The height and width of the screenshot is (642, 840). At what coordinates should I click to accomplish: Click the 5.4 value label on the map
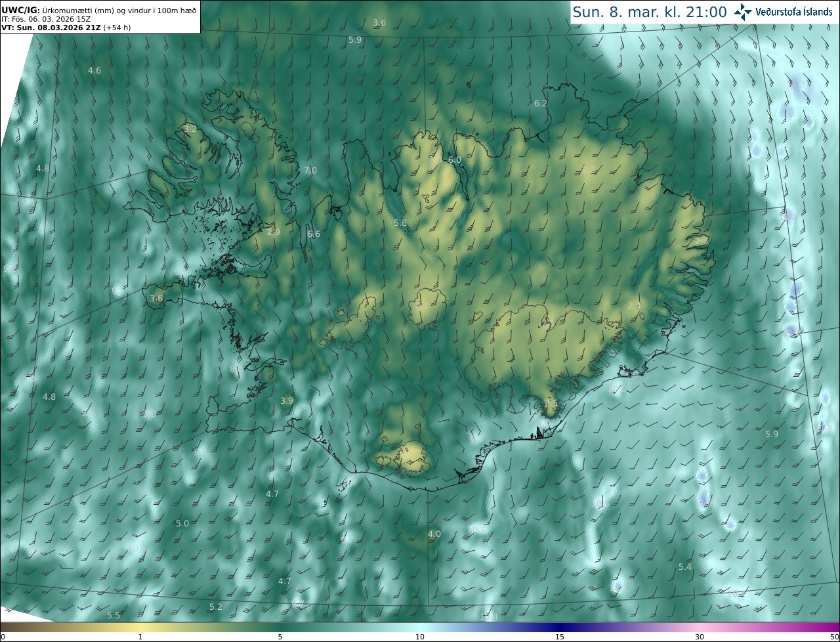685,567
